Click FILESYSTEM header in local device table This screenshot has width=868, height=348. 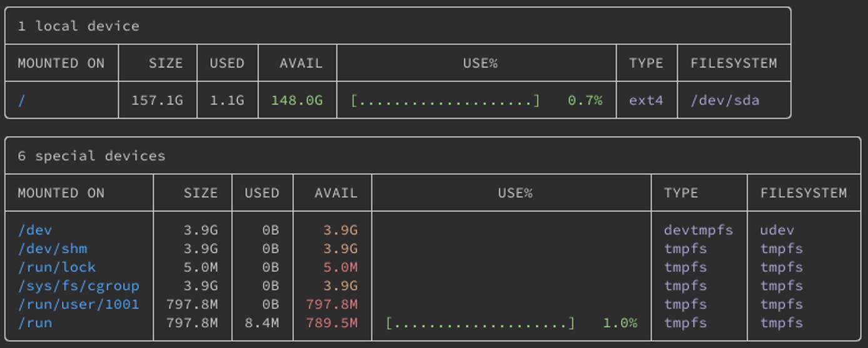coord(734,64)
